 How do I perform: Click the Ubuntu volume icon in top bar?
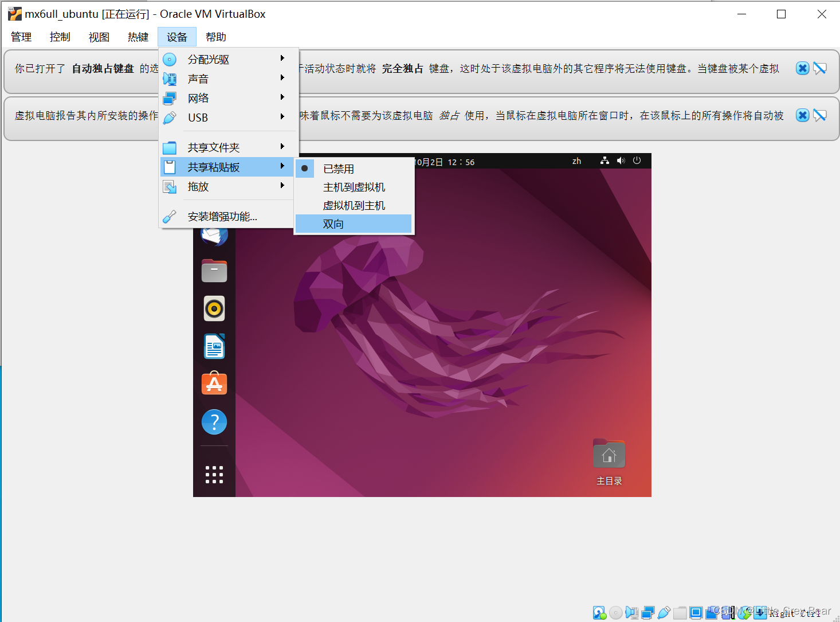pyautogui.click(x=621, y=161)
